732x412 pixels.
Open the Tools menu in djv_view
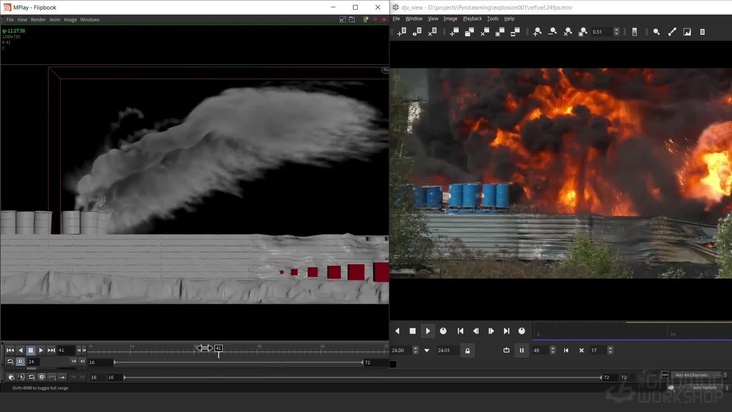coord(493,19)
